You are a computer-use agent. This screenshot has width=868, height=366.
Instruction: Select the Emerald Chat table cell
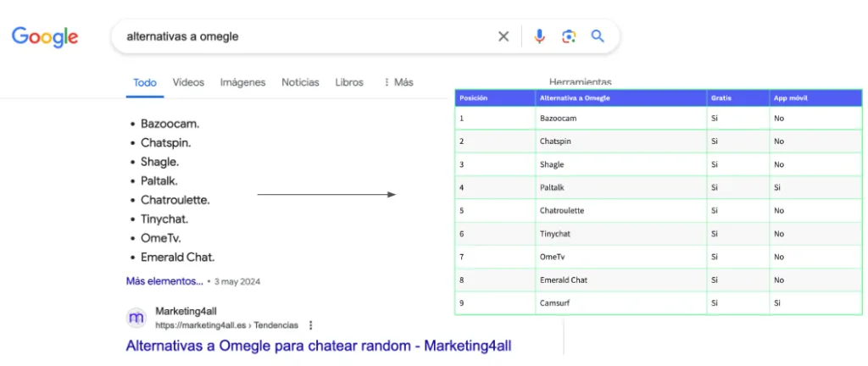click(621, 280)
